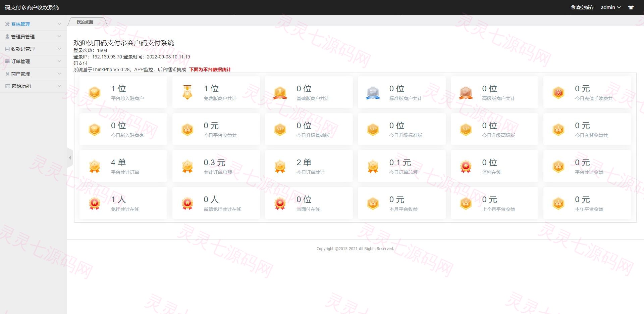Screen dimensions: 644x314
Task: Click the 上个月平台收益 label
Action: click(498, 209)
